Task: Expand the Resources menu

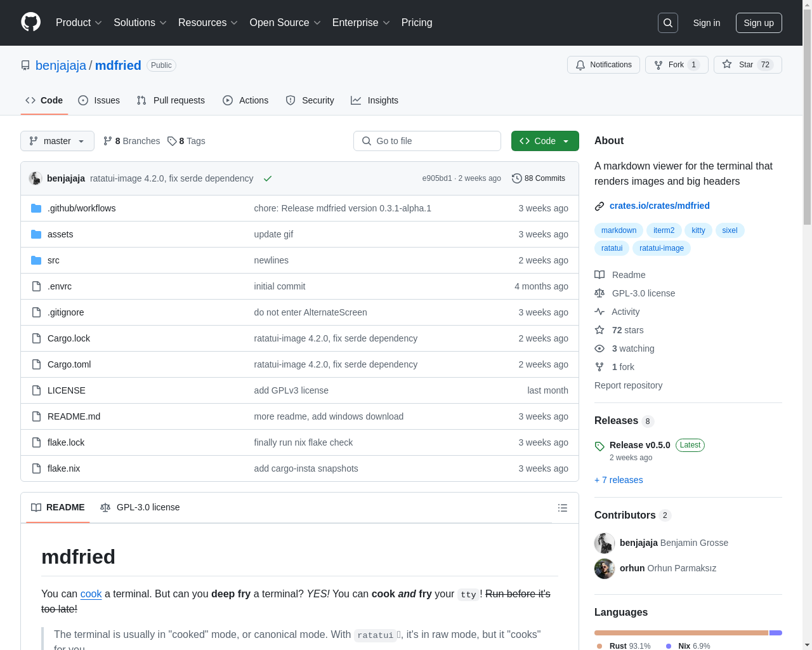Action: 208,23
